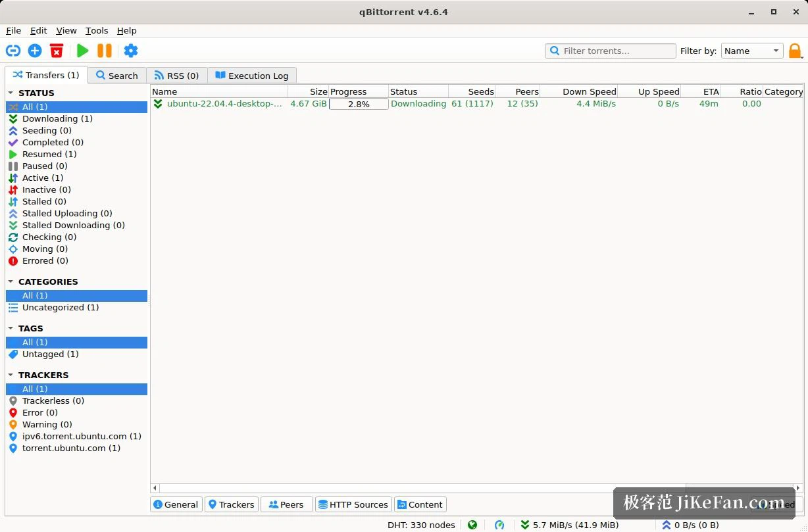The width and height of the screenshot is (808, 532).
Task: Show the HTTP Sources details panel
Action: point(353,504)
